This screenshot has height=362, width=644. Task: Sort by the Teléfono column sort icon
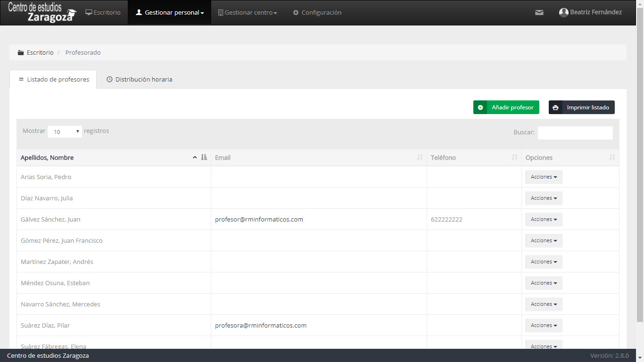point(515,157)
